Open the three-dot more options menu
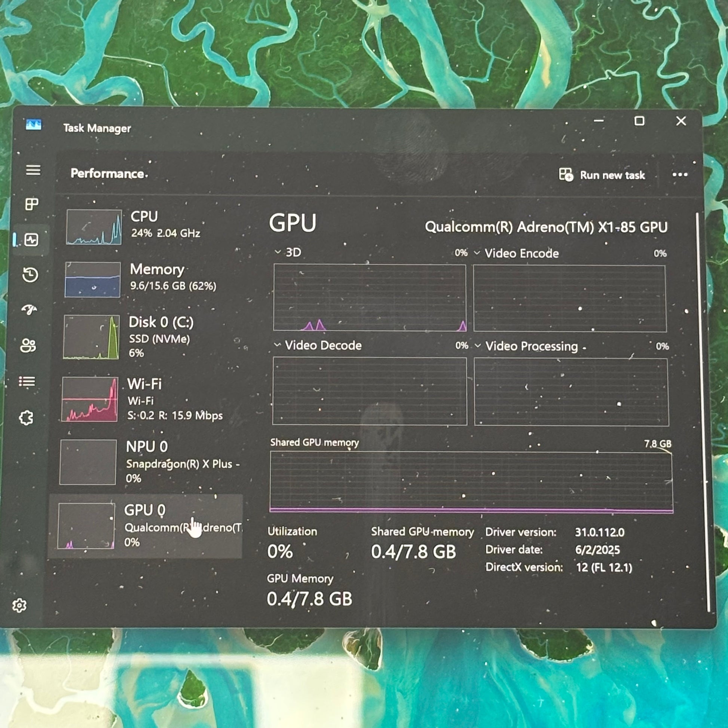 [680, 174]
